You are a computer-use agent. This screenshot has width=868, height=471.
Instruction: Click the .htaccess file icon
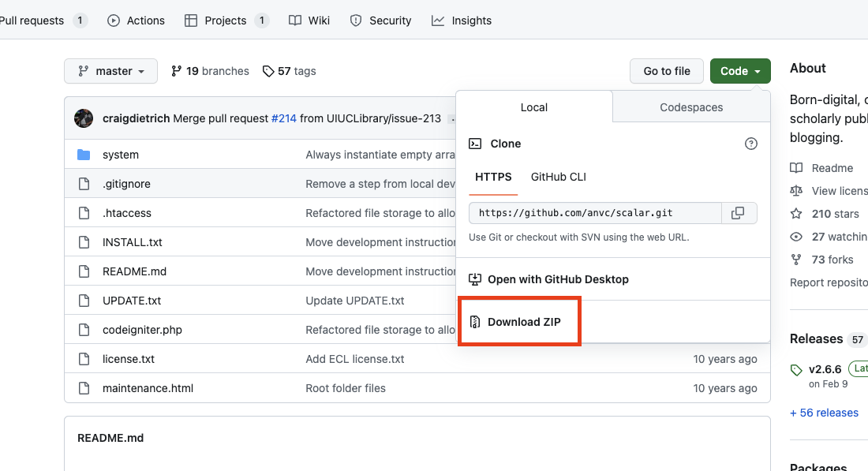point(84,213)
